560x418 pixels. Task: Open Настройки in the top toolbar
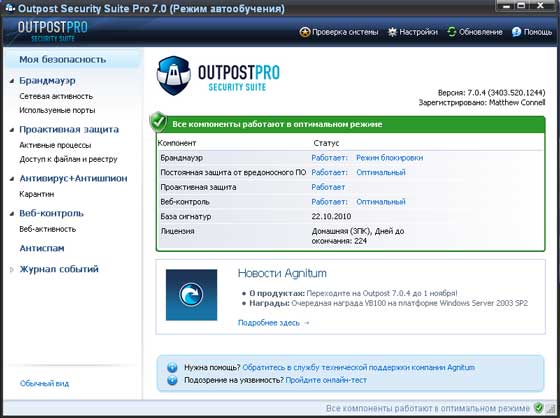tap(412, 32)
